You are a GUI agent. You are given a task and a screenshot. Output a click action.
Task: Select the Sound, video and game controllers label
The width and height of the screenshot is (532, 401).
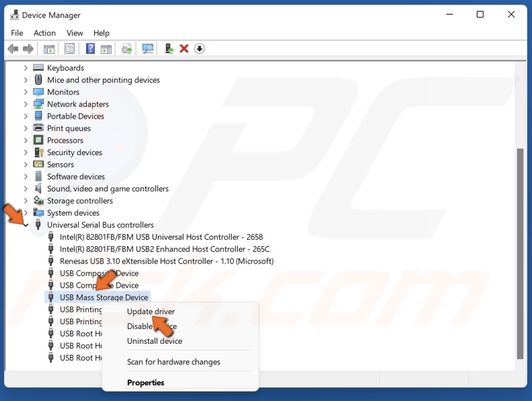108,189
